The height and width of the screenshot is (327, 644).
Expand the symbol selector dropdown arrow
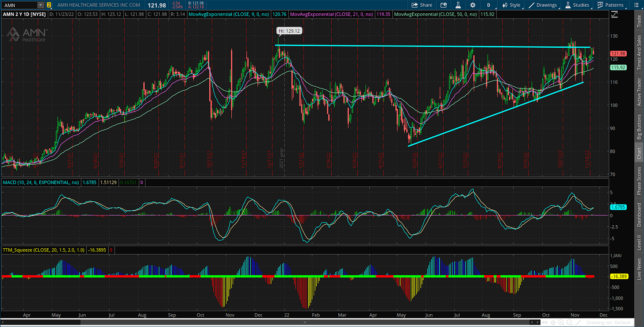(41, 5)
